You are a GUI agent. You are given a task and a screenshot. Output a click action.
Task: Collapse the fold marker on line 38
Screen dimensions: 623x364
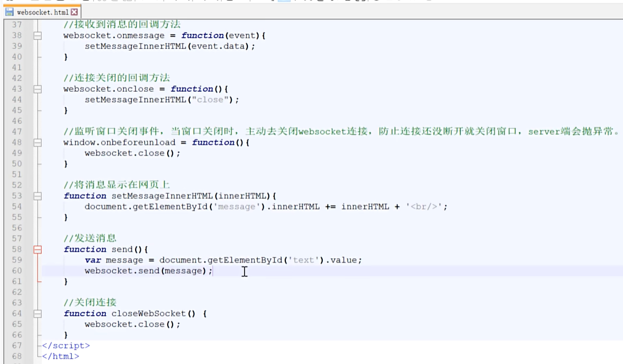(x=37, y=35)
